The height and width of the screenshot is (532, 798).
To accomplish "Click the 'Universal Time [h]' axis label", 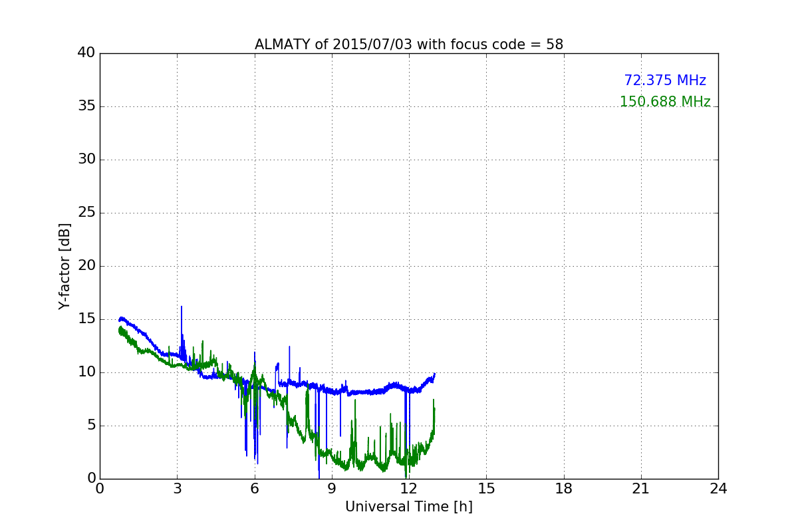I will (409, 507).
